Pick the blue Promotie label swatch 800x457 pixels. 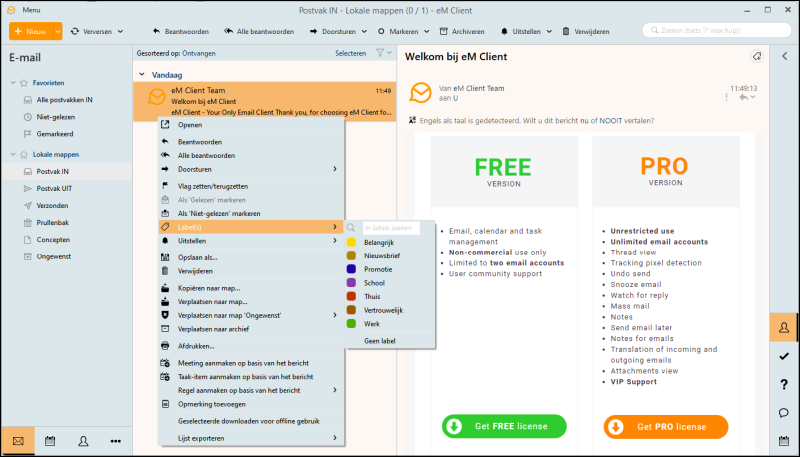[x=351, y=269]
